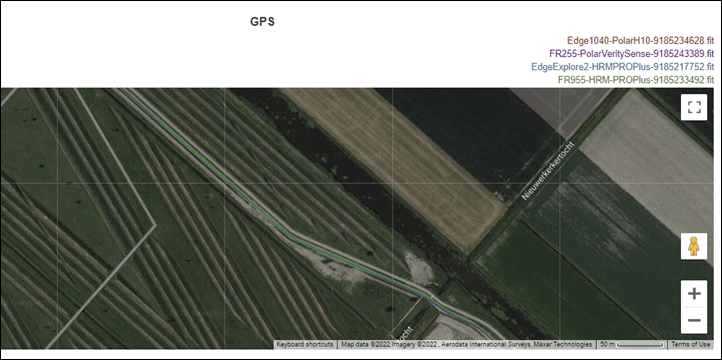Toggle fullscreen map view
722x360 pixels.
coord(694,107)
